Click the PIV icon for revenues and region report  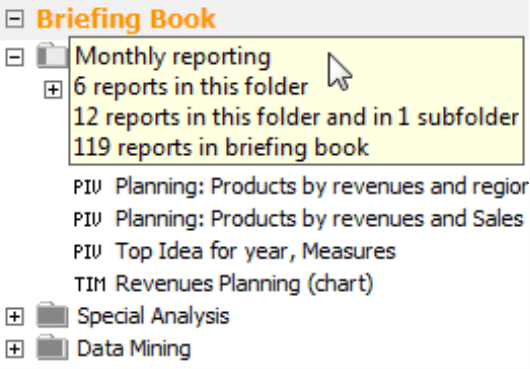[x=88, y=187]
